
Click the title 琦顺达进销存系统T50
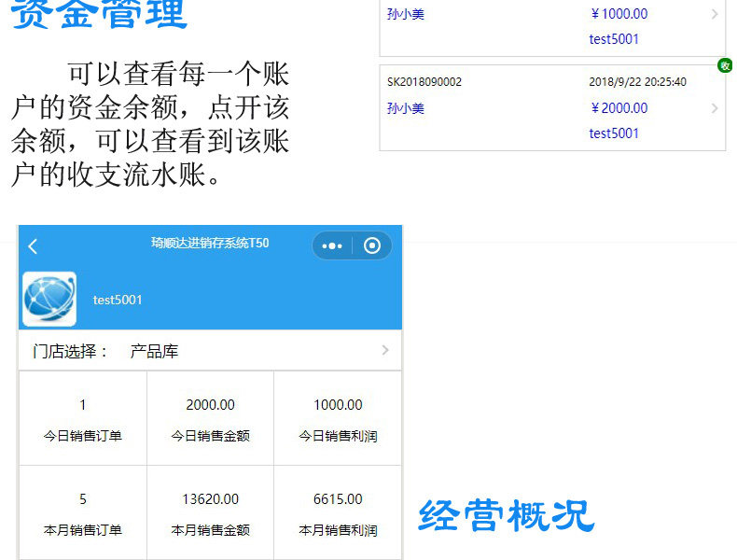(210, 243)
